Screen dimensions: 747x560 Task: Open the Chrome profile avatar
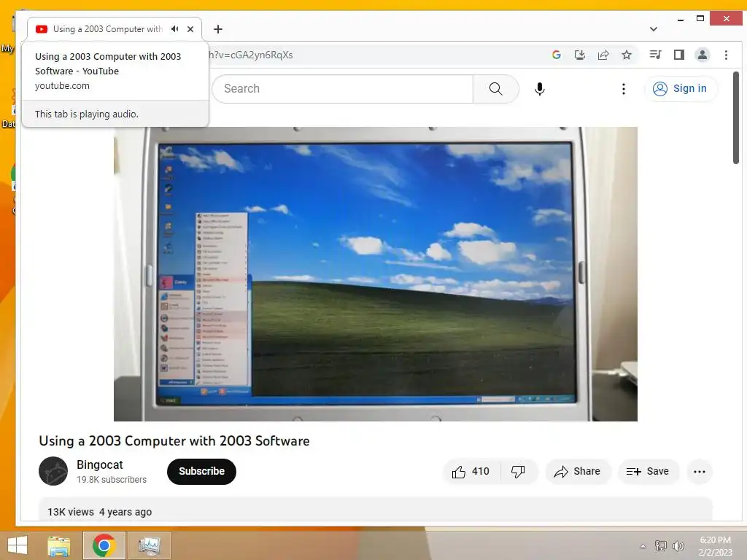(x=703, y=55)
